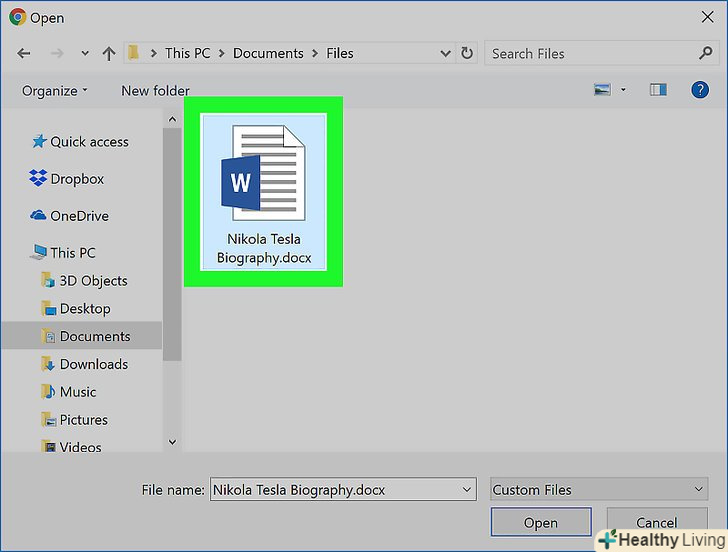Open Quick access in navigation pane

(x=89, y=142)
